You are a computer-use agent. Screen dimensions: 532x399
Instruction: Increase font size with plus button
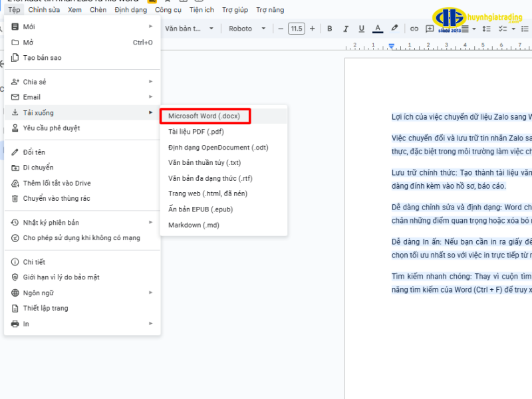[312, 29]
